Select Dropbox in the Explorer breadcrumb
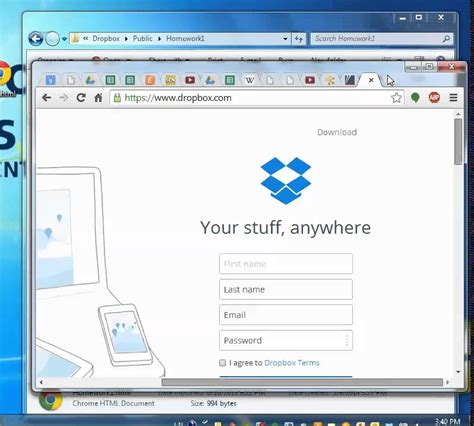 106,38
